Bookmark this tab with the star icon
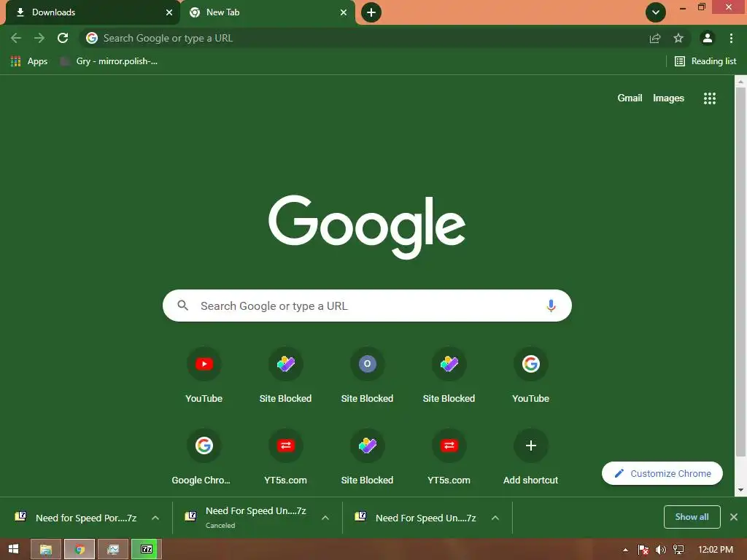 (678, 38)
